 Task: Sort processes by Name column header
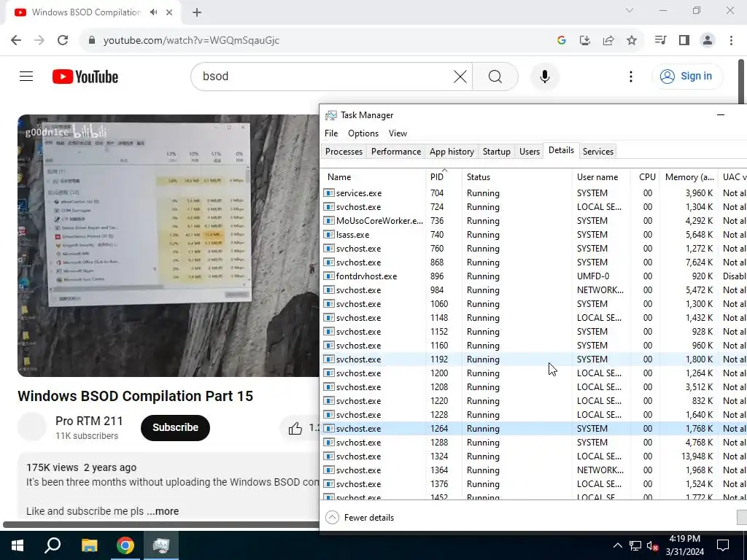[x=373, y=176]
